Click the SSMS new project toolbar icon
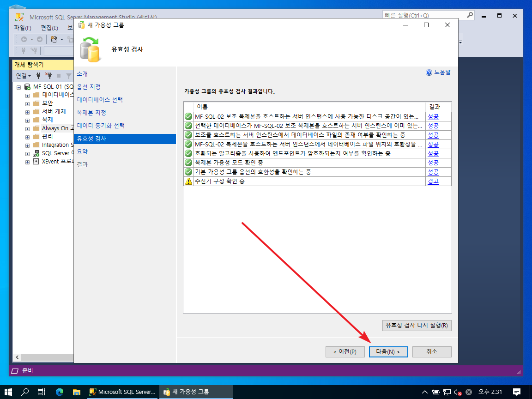532x399 pixels. pos(54,39)
